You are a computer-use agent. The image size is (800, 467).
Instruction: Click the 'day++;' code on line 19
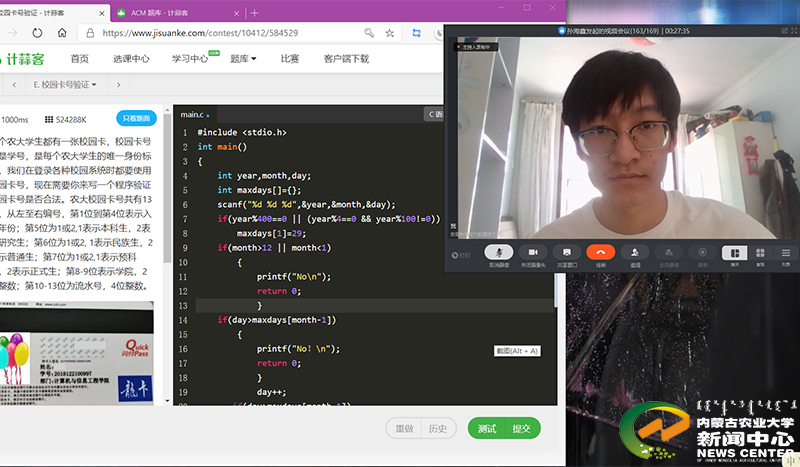[271, 392]
